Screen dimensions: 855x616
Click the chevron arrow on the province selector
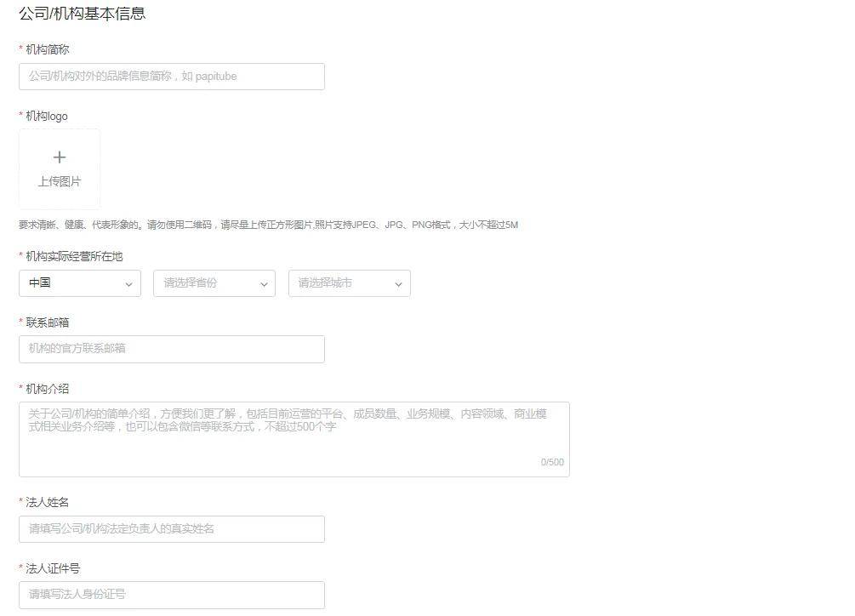pyautogui.click(x=264, y=283)
